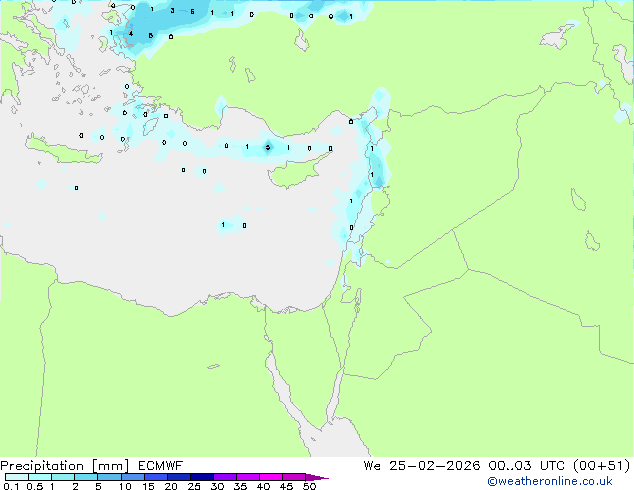Image resolution: width=634 pixels, height=490 pixels.
Task: Click the '(00+51)' forecast offset text
Action: 602,466
